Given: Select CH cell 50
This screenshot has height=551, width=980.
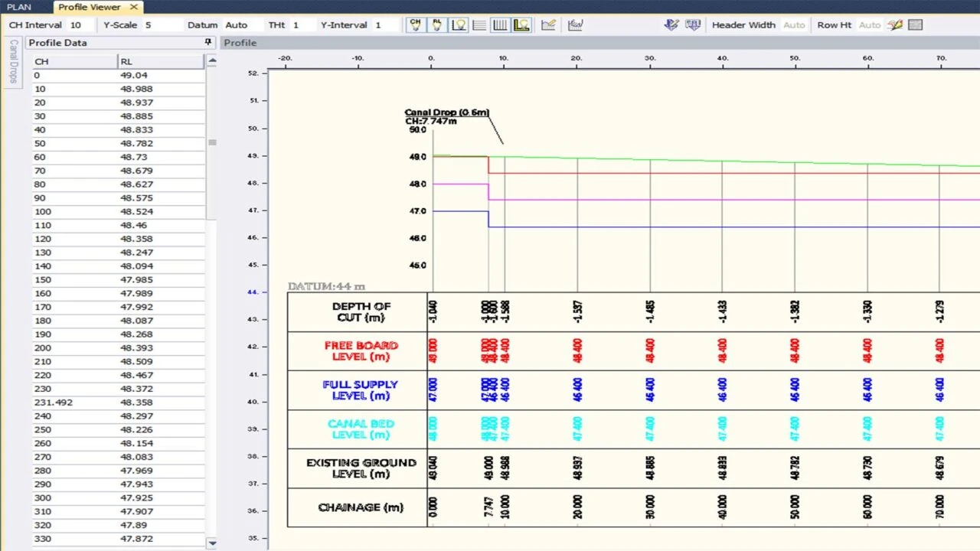Looking at the screenshot, I should [74, 143].
